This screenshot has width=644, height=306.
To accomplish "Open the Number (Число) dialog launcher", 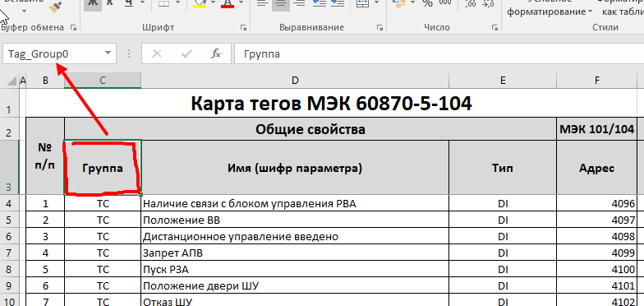I will (x=494, y=28).
